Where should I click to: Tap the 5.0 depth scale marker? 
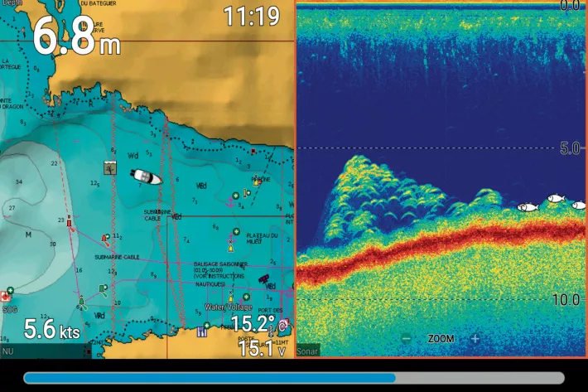click(x=570, y=148)
